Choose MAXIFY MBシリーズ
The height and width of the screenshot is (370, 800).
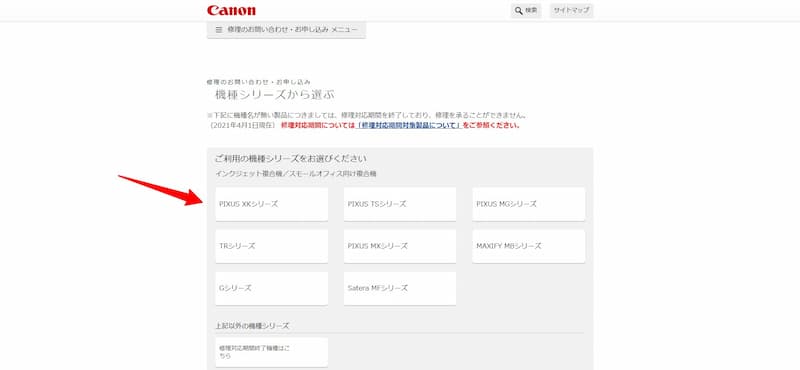(529, 246)
